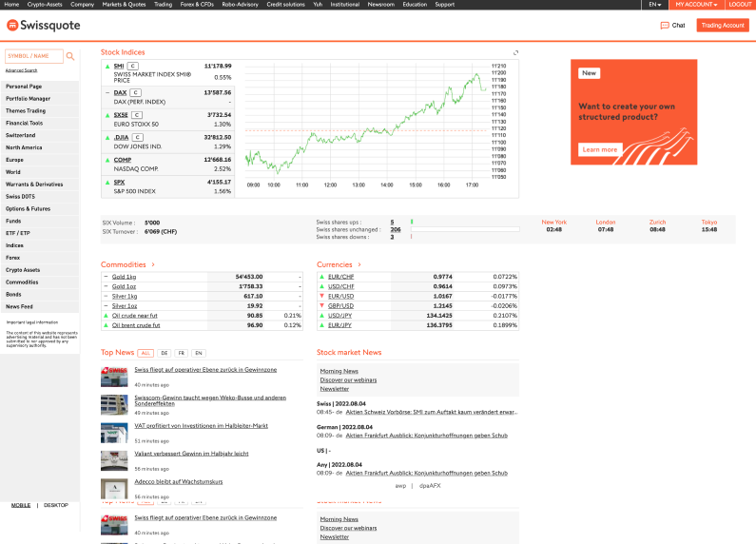
Task: Click the Trading Account button
Action: click(x=723, y=26)
